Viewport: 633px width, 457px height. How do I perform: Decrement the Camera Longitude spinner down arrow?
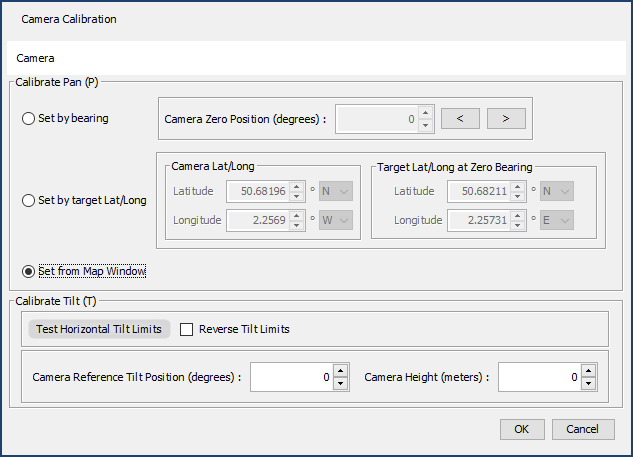(297, 225)
